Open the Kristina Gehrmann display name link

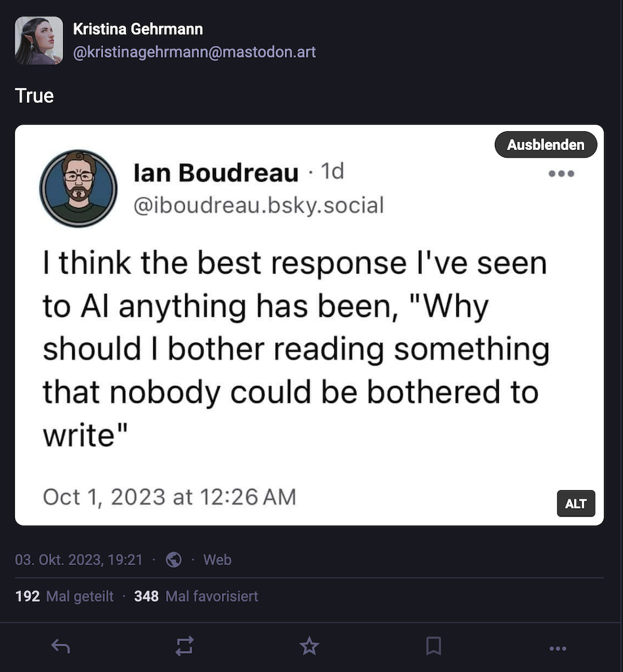(x=138, y=30)
